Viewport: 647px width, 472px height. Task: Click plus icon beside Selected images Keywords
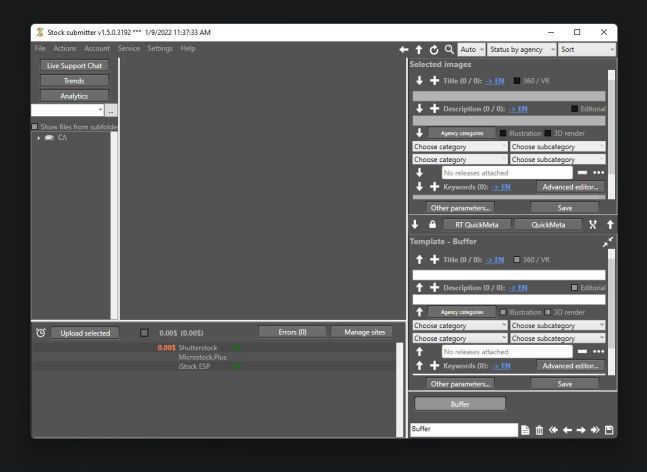click(434, 187)
